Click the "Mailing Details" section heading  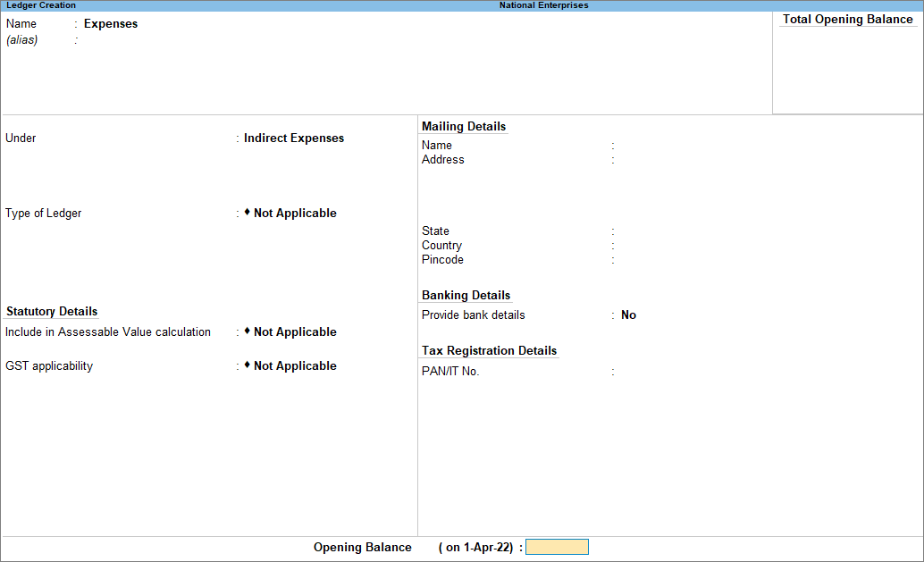tap(464, 127)
